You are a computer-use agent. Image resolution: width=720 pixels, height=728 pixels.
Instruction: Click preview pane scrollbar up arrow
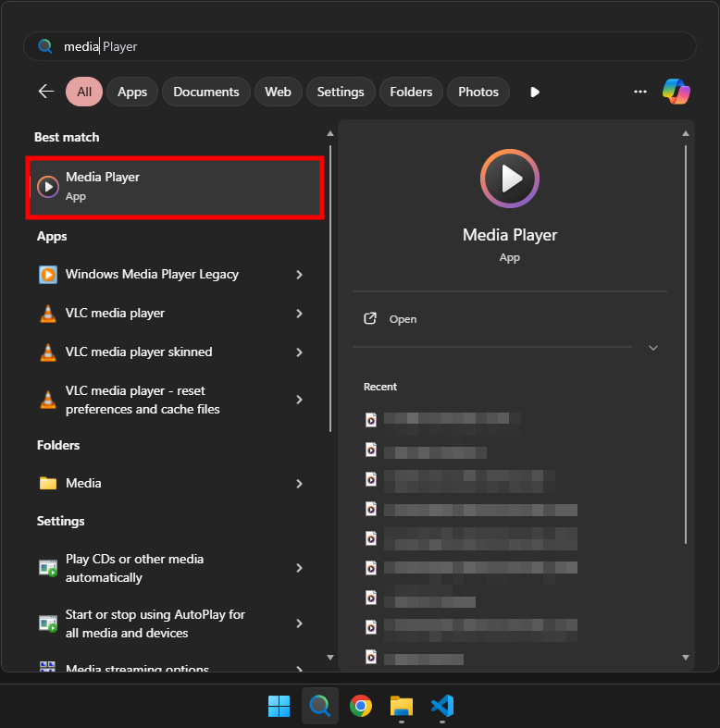(x=686, y=134)
